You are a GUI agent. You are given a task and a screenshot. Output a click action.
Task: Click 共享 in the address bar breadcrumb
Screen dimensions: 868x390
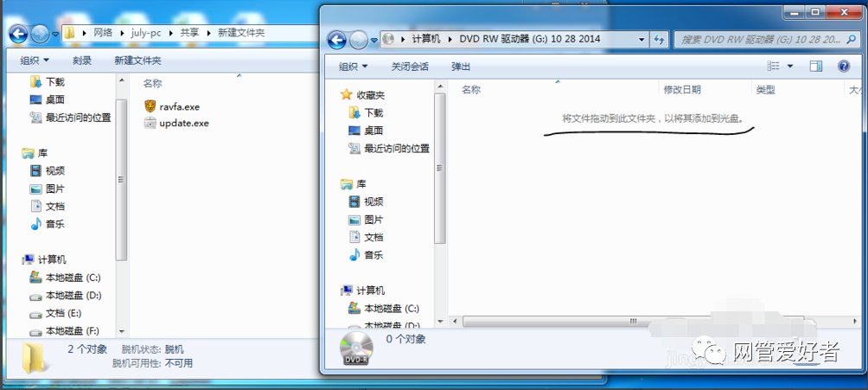[189, 33]
